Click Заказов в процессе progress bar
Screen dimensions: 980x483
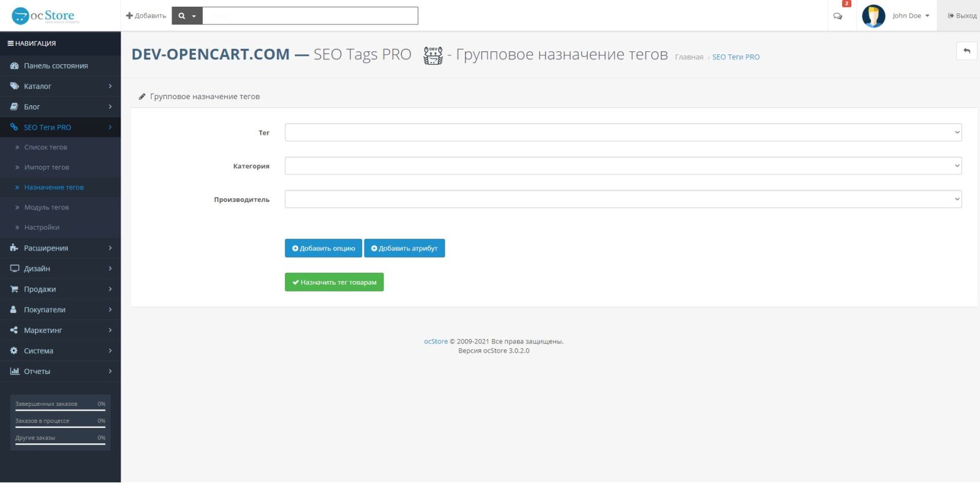click(x=60, y=427)
